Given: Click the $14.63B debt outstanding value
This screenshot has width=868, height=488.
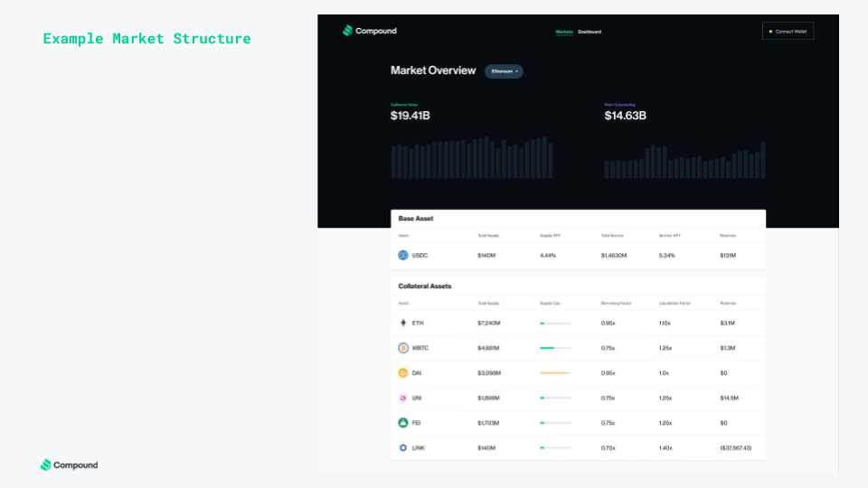Looking at the screenshot, I should 625,116.
